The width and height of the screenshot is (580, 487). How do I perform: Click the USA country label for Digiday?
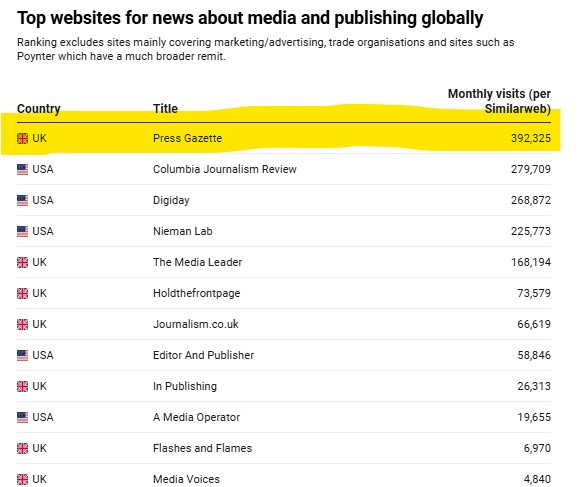[43, 200]
